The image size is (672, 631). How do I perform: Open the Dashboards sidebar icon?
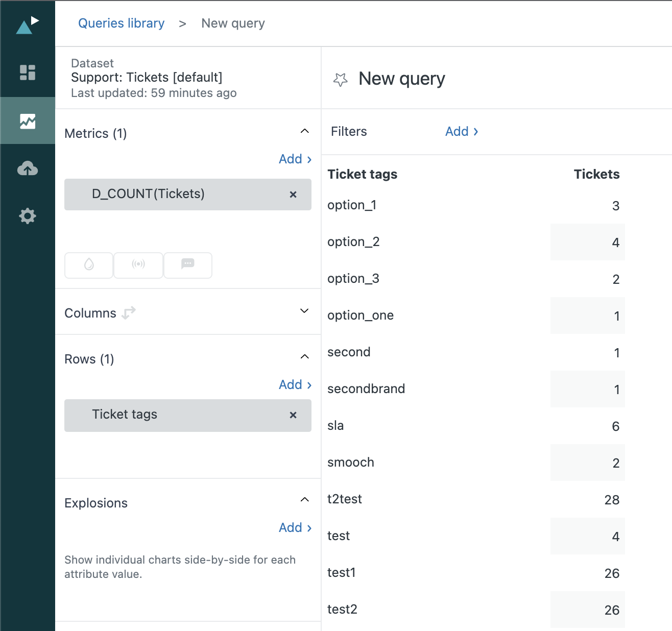(28, 72)
